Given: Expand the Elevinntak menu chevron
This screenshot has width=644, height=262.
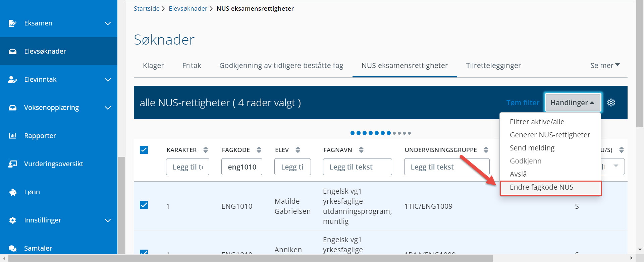Looking at the screenshot, I should [x=108, y=79].
